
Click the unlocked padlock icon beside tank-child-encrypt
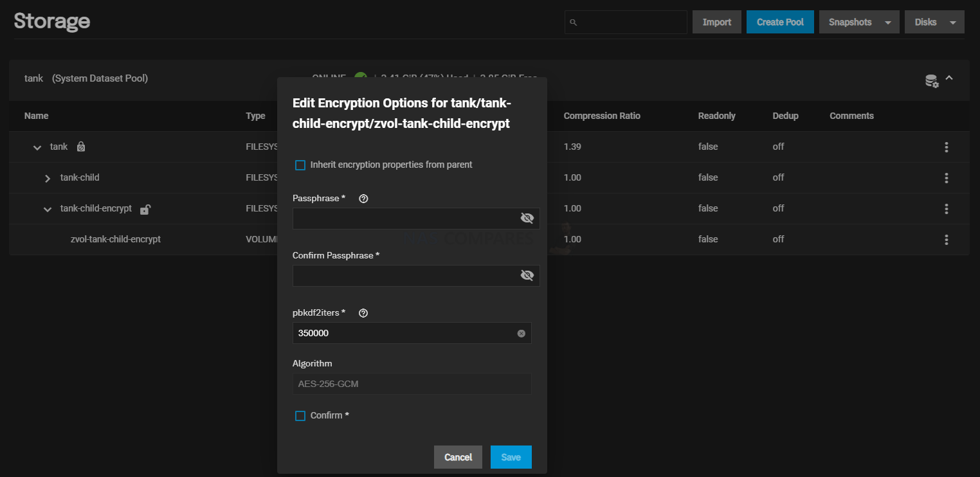pos(145,209)
